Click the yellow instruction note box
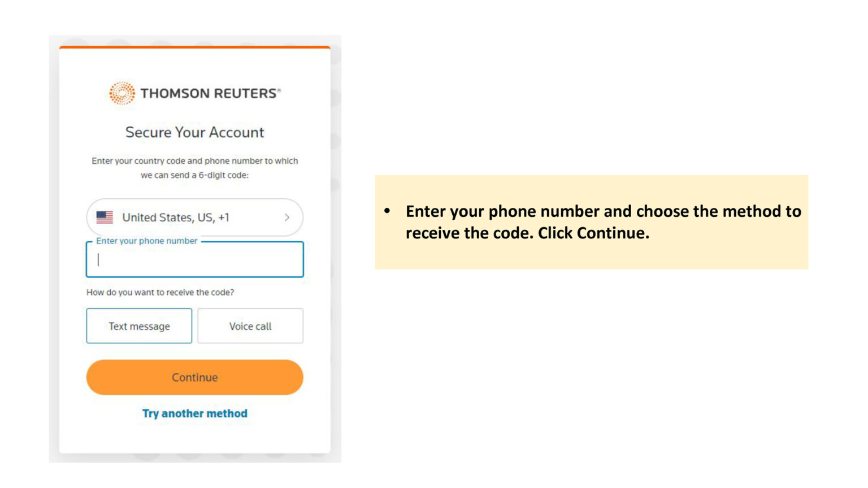Viewport: 868px width, 488px height. [591, 254]
